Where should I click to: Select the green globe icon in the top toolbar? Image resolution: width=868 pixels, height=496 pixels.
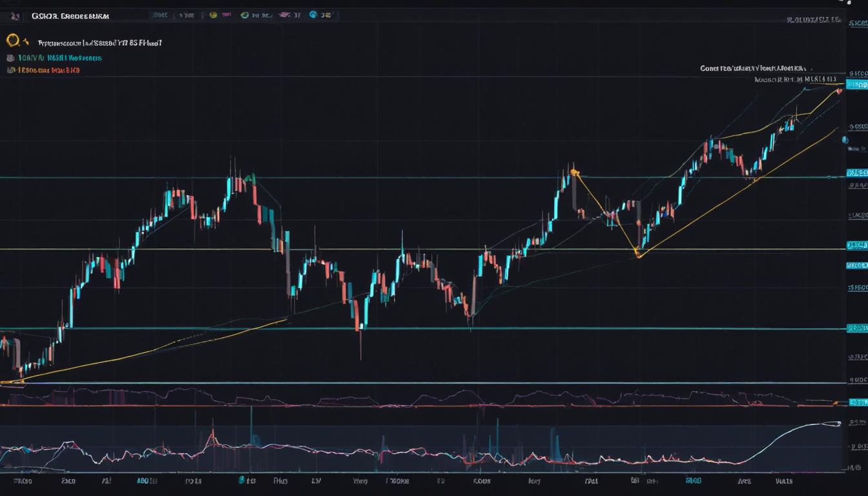click(245, 15)
